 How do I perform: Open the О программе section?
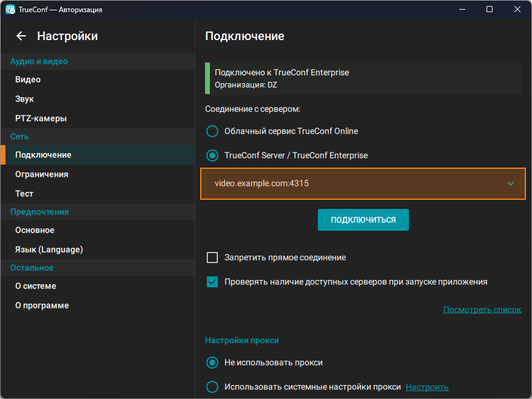click(x=98, y=305)
